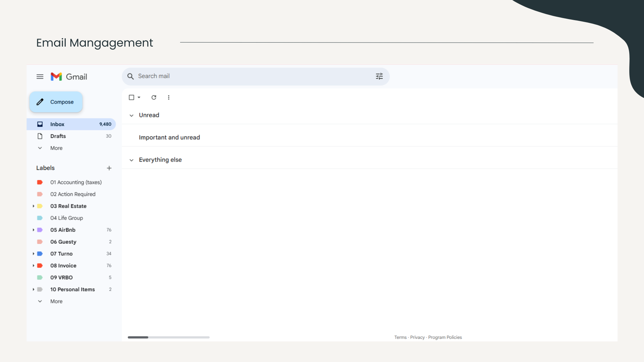Refresh the mail list
Viewport: 644px width, 362px height.
(x=154, y=98)
